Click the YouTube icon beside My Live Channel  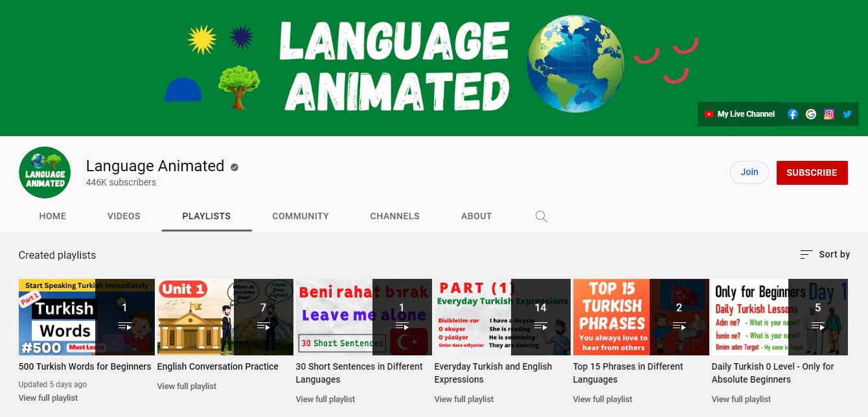click(709, 114)
